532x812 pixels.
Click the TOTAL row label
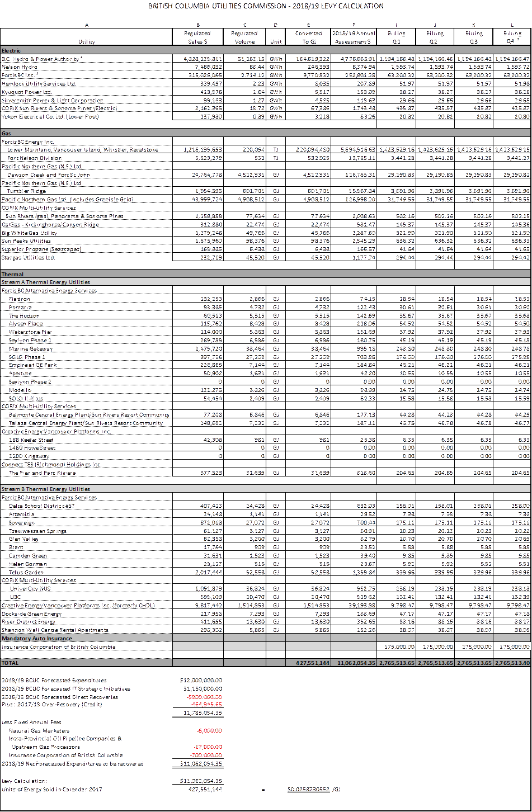(10, 663)
